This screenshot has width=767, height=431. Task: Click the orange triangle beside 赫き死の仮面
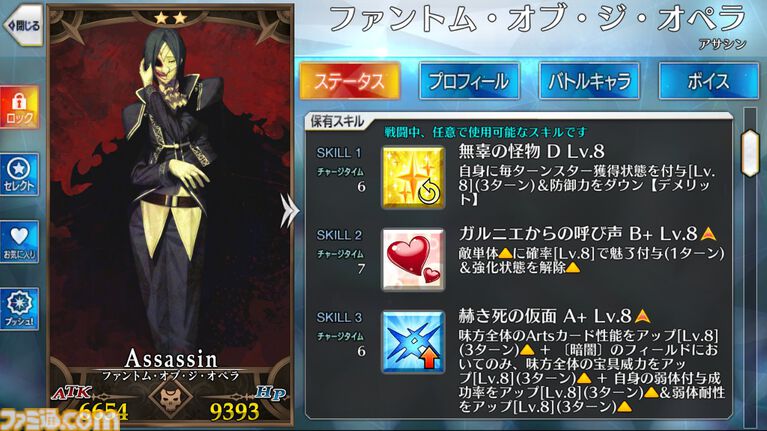(643, 317)
